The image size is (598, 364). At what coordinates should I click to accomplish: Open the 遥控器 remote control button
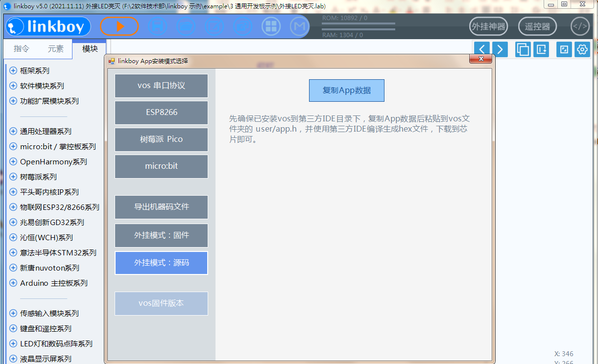537,26
